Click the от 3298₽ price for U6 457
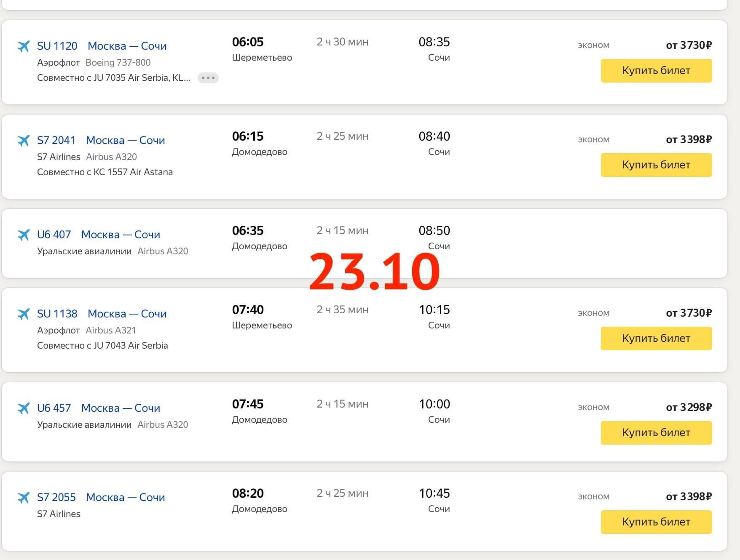The width and height of the screenshot is (740, 560). [x=689, y=407]
